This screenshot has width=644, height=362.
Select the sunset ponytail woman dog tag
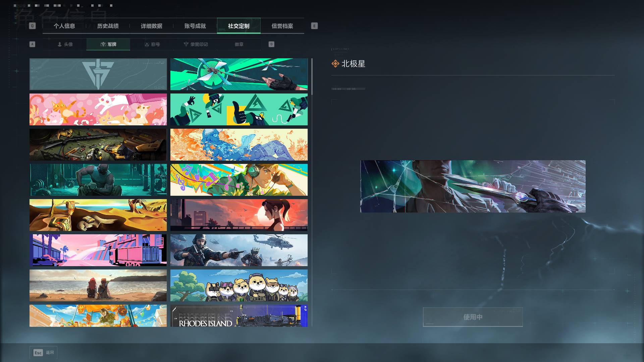pos(239,215)
